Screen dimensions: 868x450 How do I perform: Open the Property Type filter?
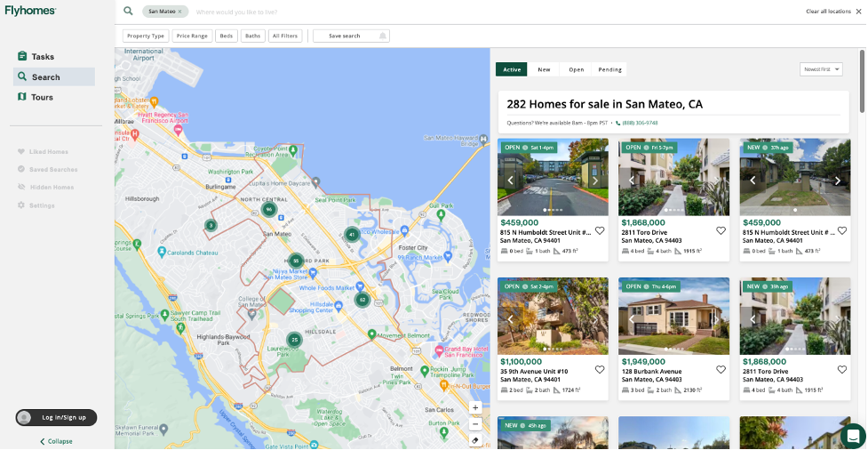146,36
